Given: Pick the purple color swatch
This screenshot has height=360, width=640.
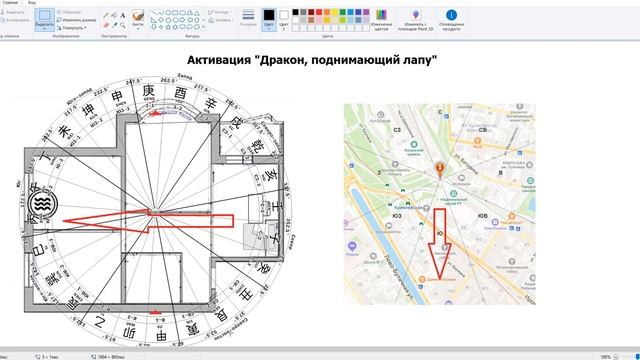Looking at the screenshot, I should [x=366, y=12].
